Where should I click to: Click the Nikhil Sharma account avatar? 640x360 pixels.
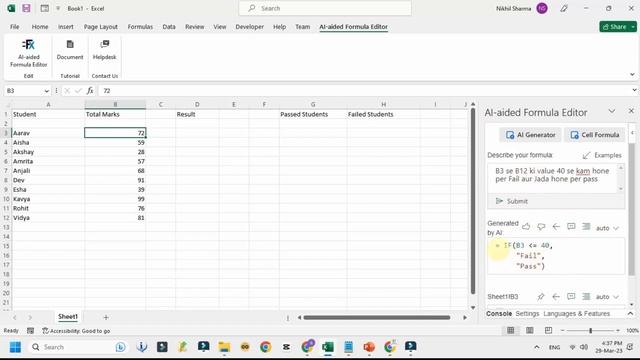[542, 8]
